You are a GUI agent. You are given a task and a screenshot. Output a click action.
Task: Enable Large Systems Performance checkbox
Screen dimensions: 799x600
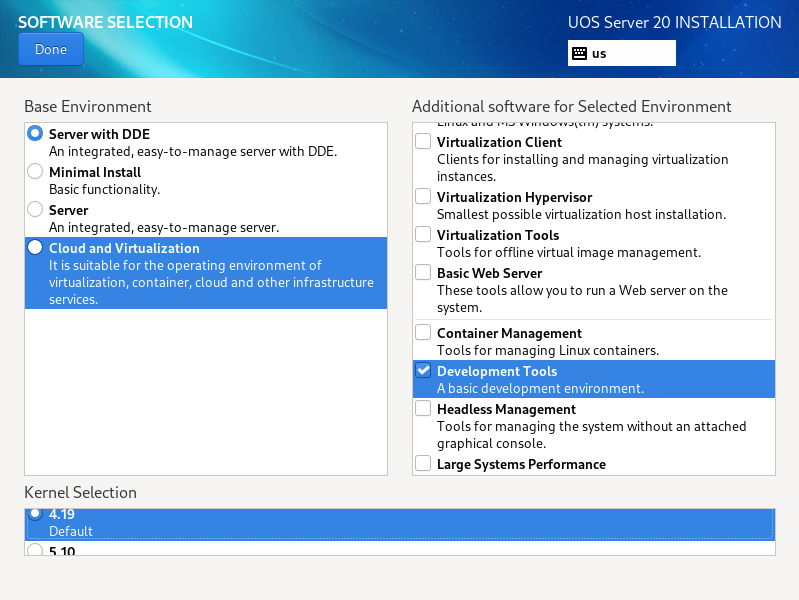(x=423, y=463)
